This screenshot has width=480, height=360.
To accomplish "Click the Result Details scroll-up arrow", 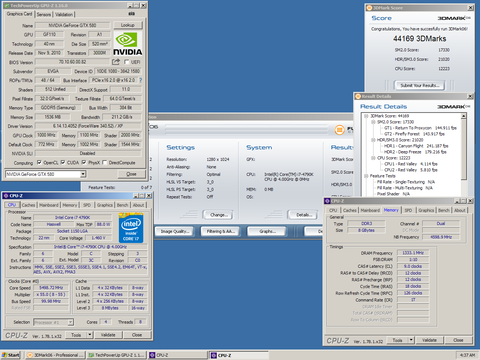I will point(463,116).
